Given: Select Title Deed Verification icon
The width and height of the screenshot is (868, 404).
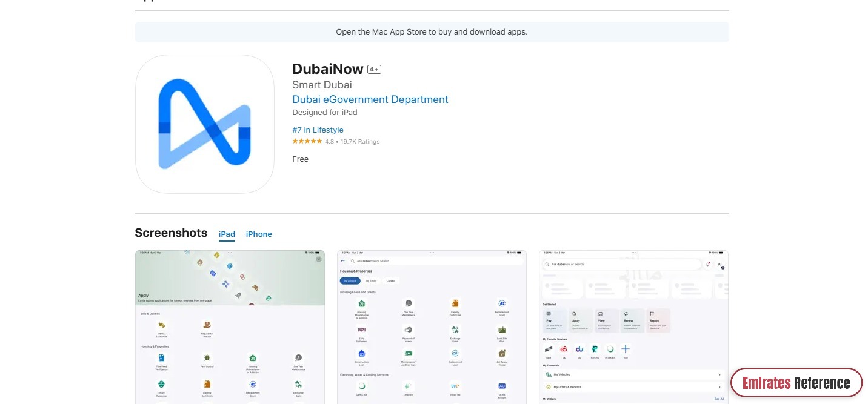Looking at the screenshot, I should [161, 358].
